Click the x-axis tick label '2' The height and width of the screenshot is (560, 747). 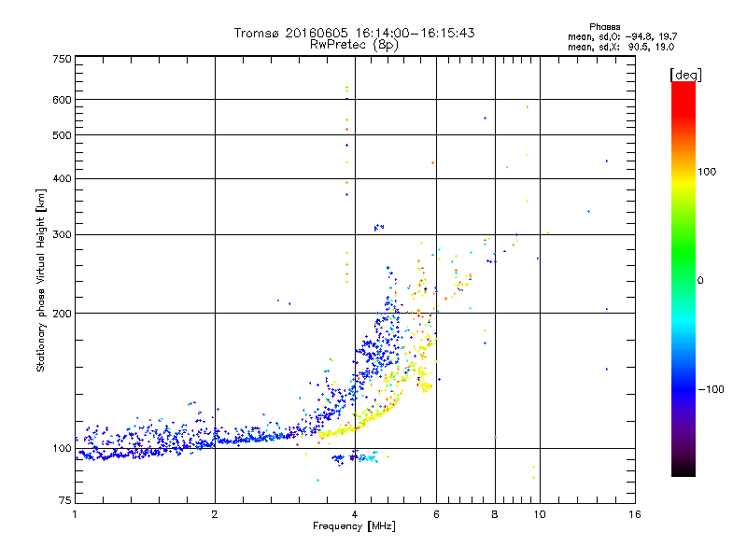[215, 514]
